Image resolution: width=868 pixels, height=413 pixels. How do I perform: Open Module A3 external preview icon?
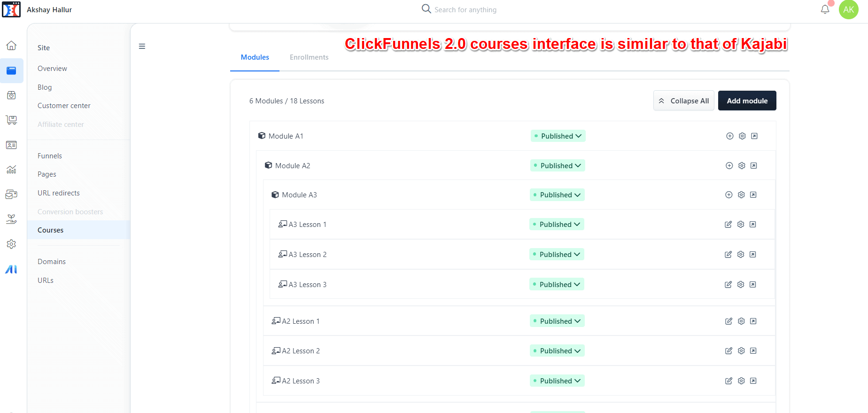[753, 195]
